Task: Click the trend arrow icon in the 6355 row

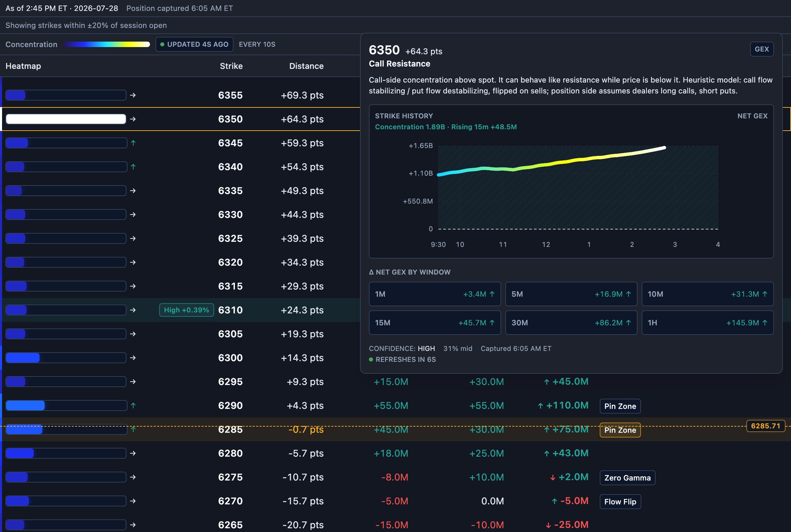Action: tap(133, 95)
